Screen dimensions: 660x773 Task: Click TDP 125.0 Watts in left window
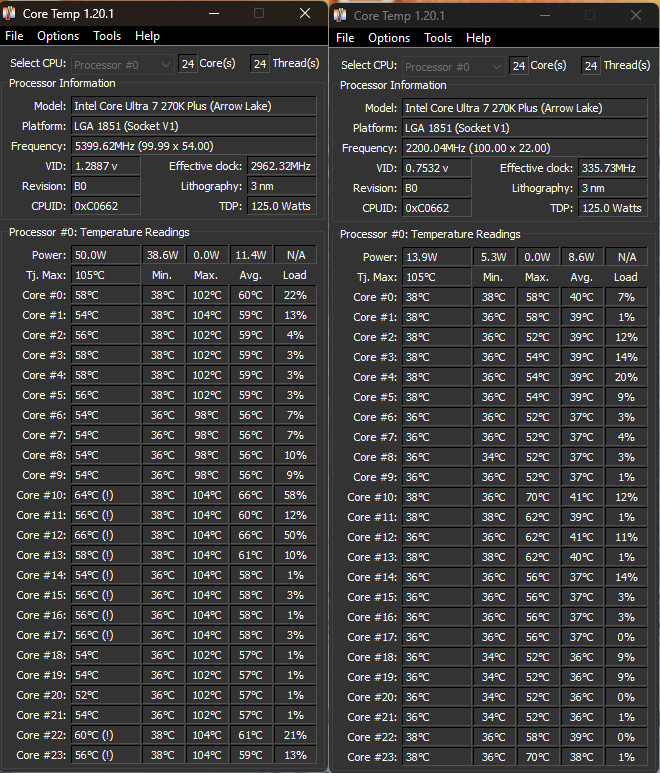pos(282,206)
